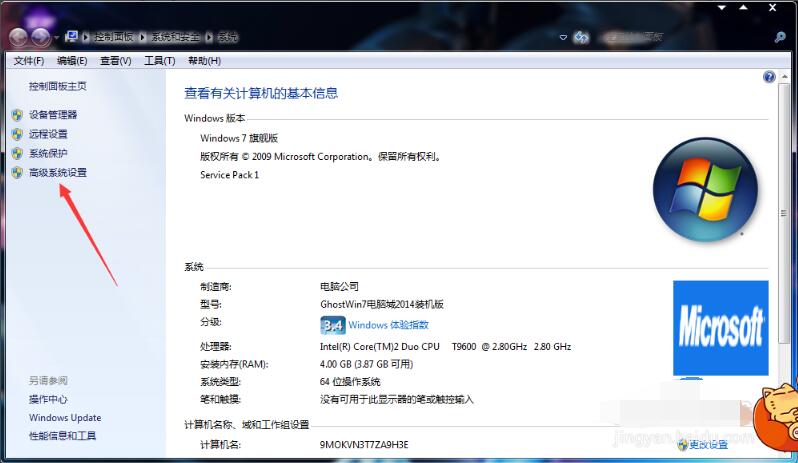The height and width of the screenshot is (463, 798).
Task: Click the text 电脑公司
Action: click(x=339, y=286)
